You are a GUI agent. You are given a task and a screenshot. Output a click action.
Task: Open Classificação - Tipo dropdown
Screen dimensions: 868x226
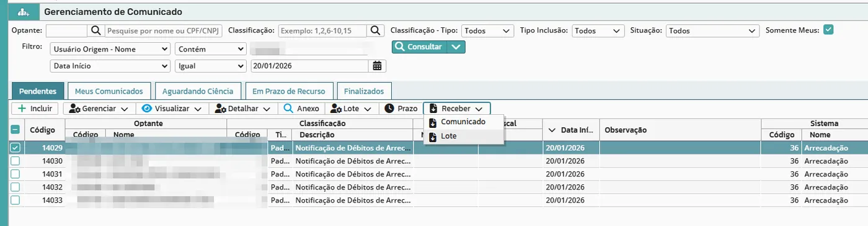(x=487, y=30)
